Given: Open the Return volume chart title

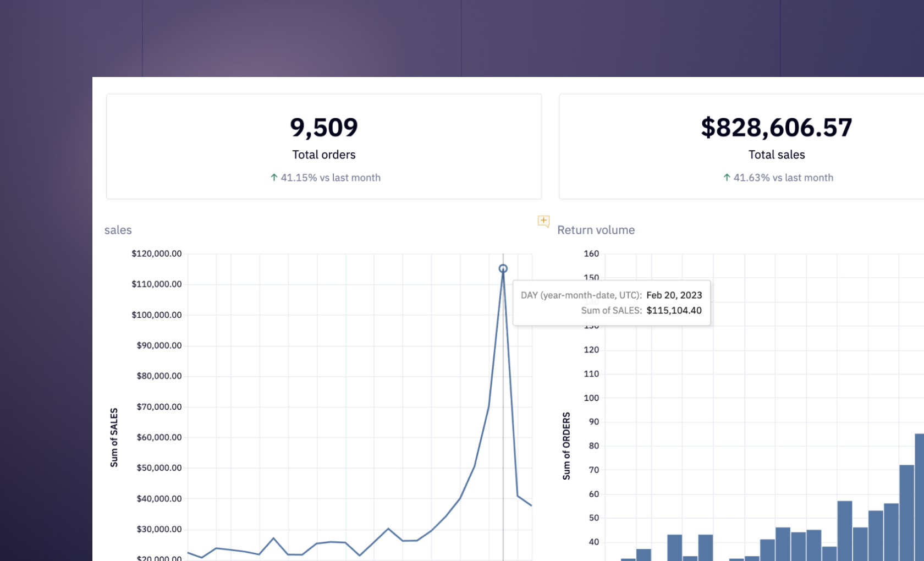Looking at the screenshot, I should point(596,230).
